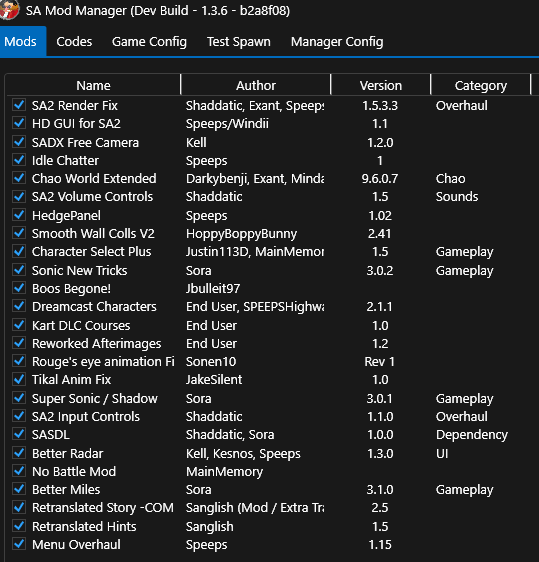Click version 1.5.3.3
The width and height of the screenshot is (539, 562).
pyautogui.click(x=380, y=106)
